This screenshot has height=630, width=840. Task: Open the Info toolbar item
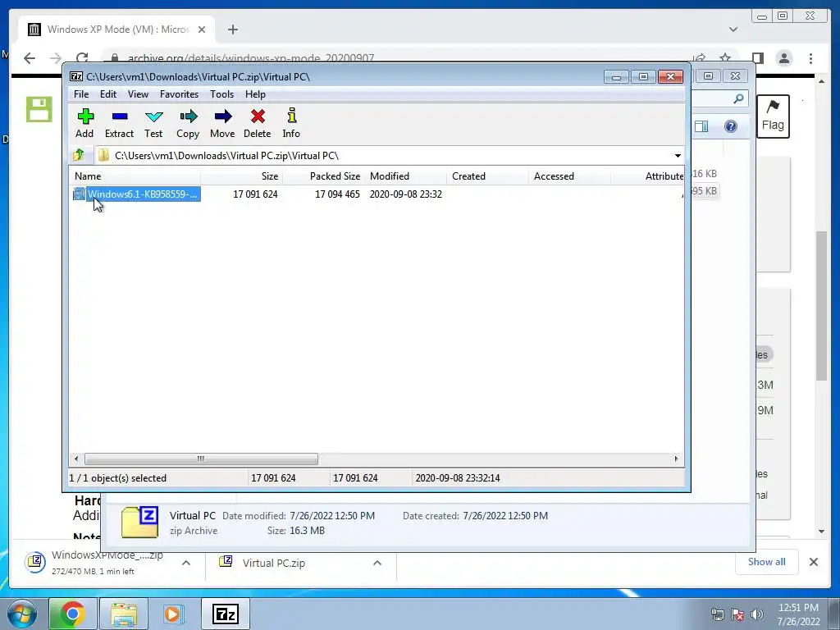click(291, 124)
